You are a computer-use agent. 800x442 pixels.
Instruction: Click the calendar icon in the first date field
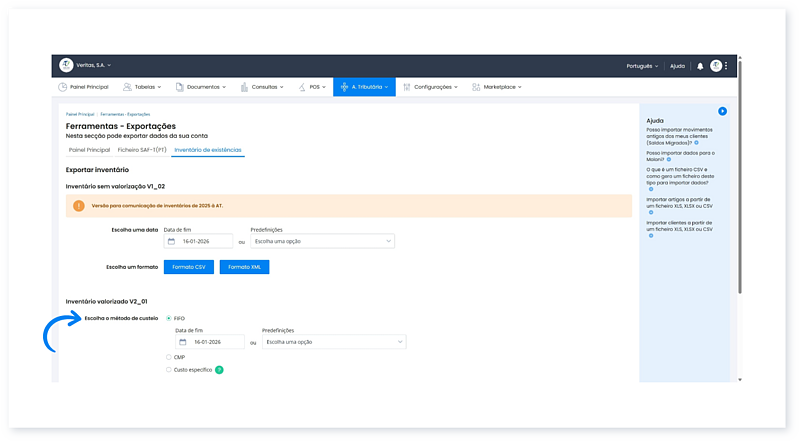[171, 241]
